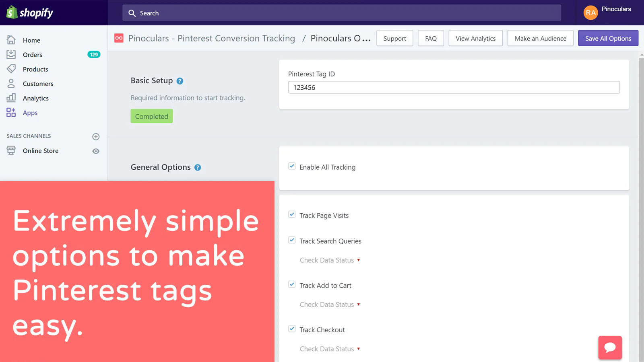The image size is (644, 362).
Task: Toggle Track Page Visits checkbox
Action: [x=292, y=214]
